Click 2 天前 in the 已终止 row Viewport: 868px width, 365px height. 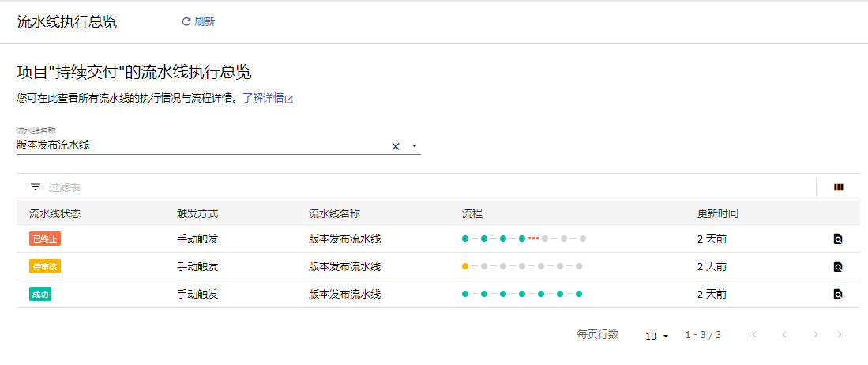pyautogui.click(x=712, y=239)
